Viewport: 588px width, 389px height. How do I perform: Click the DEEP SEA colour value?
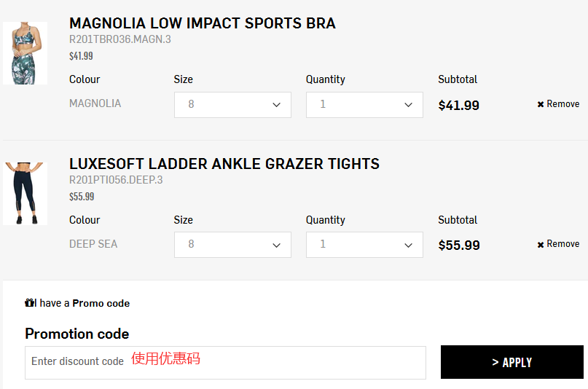click(x=93, y=244)
